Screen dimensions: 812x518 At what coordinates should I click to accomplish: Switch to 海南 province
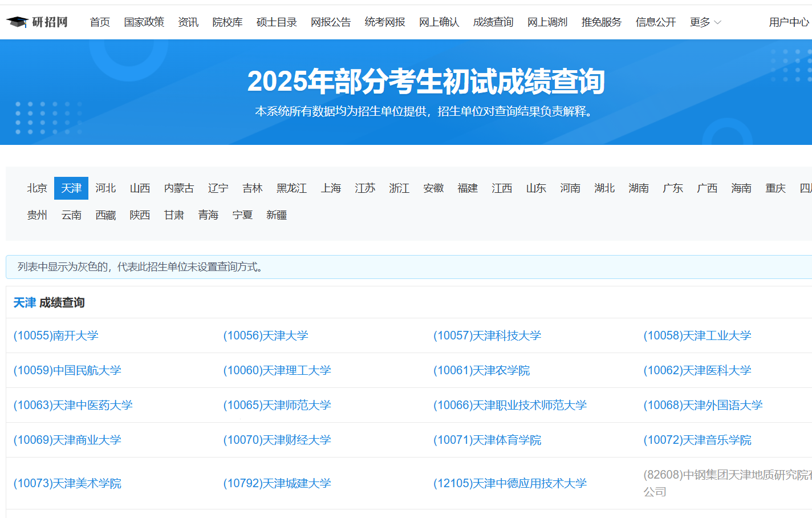pos(741,188)
